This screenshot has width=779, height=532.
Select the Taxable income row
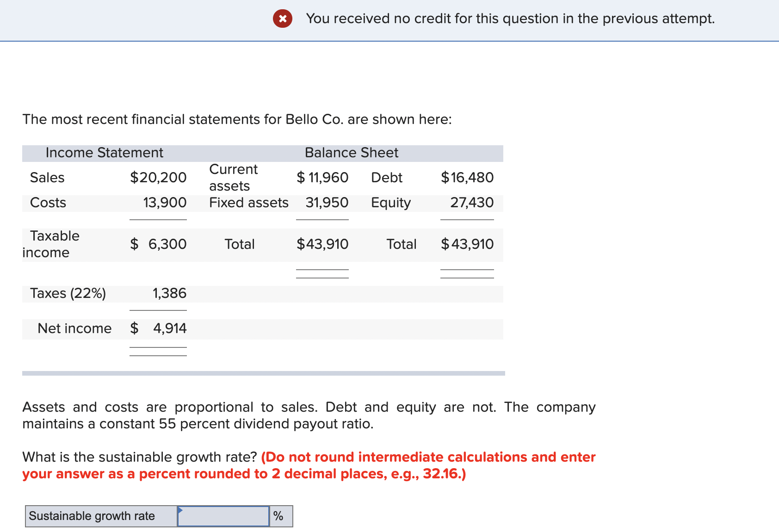click(x=55, y=244)
